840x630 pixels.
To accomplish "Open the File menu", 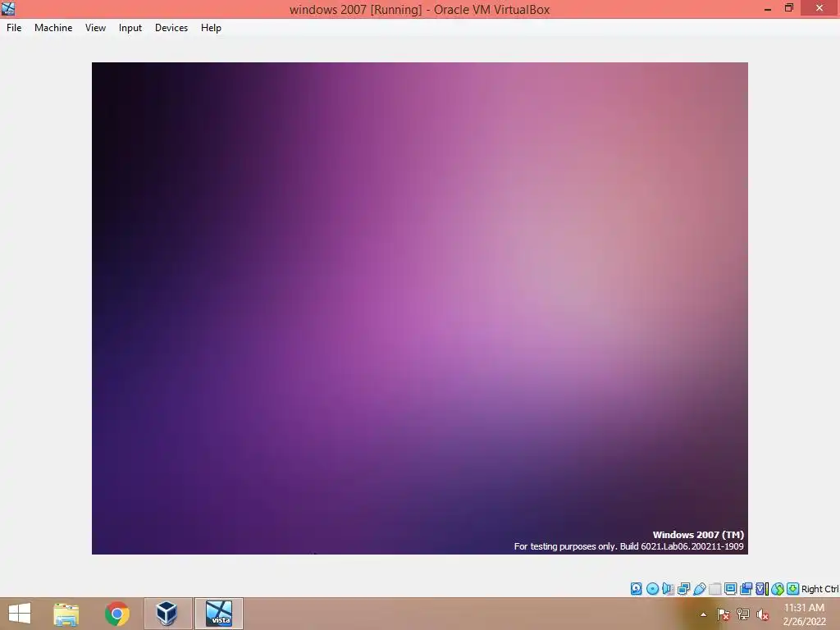I will point(14,28).
